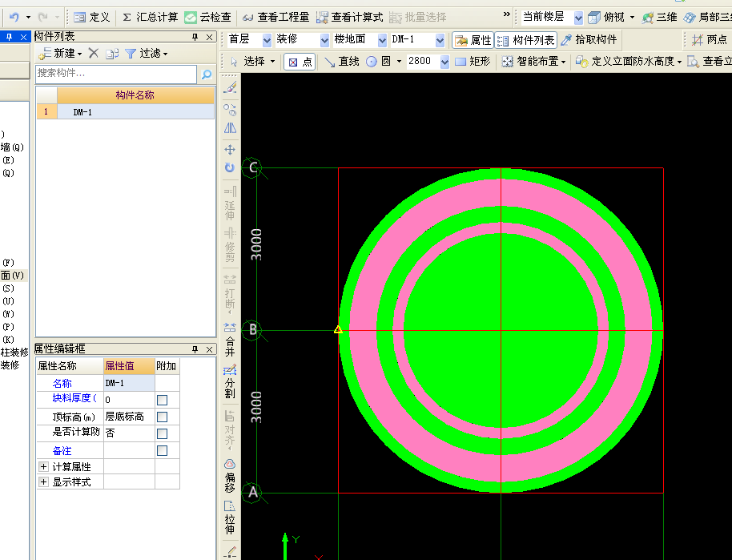
Task: Click the rotate tool icon
Action: click(x=230, y=167)
